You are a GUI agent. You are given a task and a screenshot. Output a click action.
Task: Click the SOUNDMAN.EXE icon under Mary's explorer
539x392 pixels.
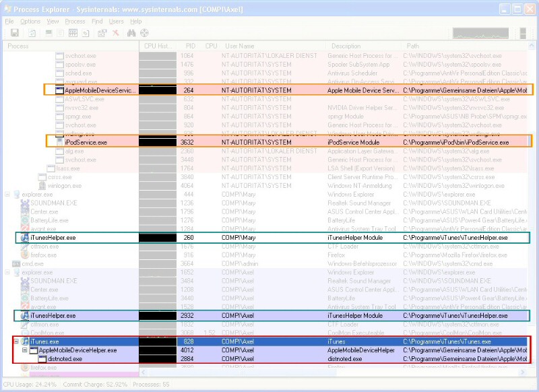tap(25, 203)
